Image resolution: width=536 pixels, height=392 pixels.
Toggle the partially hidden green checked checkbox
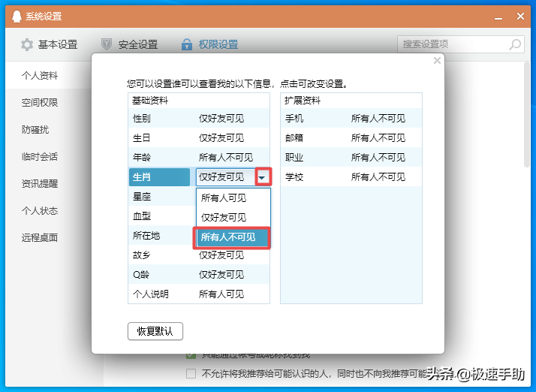pos(191,356)
